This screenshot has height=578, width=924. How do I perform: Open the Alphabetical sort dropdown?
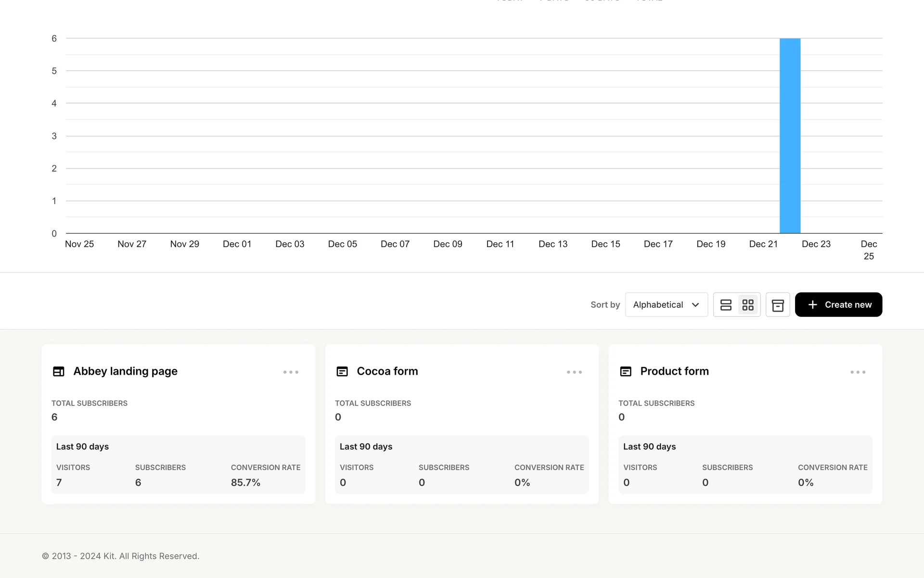tap(666, 305)
